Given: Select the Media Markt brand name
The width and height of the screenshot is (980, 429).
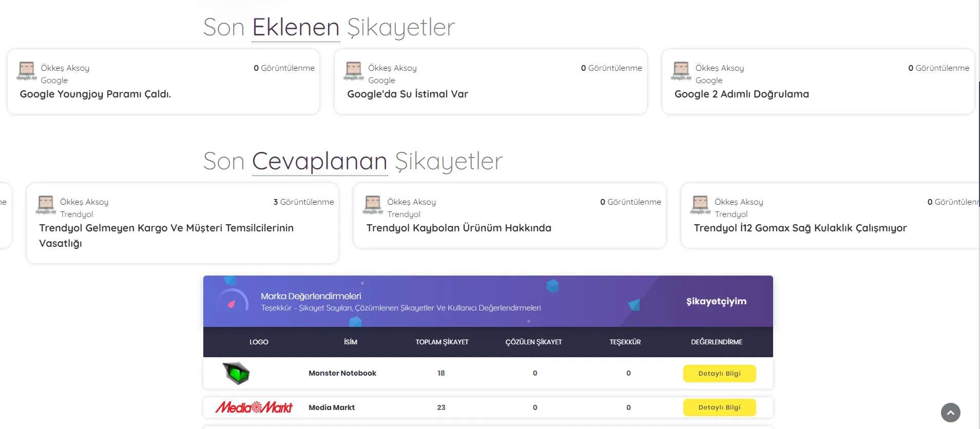Looking at the screenshot, I should point(332,407).
